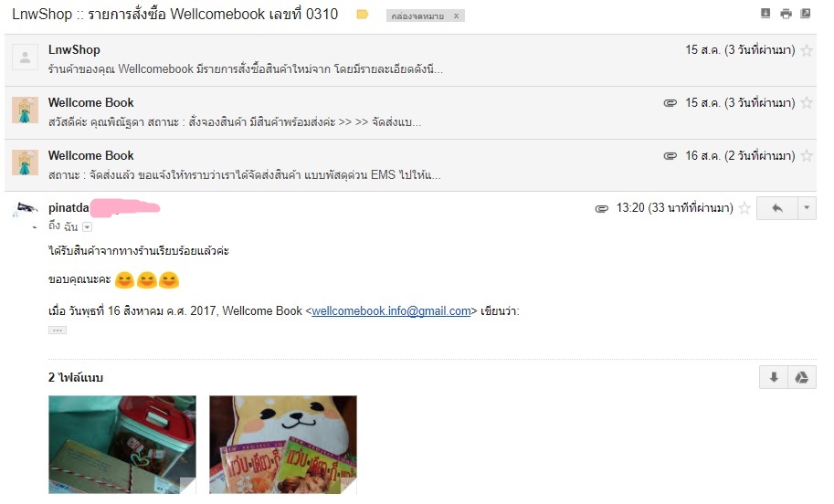The height and width of the screenshot is (504, 834).
Task: Star the LnwShop message
Action: pyautogui.click(x=807, y=51)
